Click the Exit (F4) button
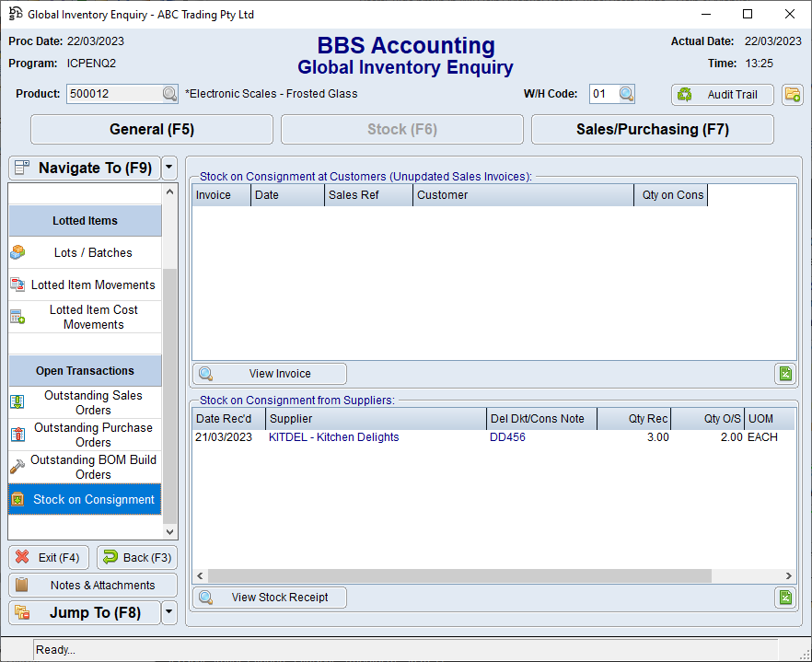This screenshot has width=812, height=662. point(49,557)
